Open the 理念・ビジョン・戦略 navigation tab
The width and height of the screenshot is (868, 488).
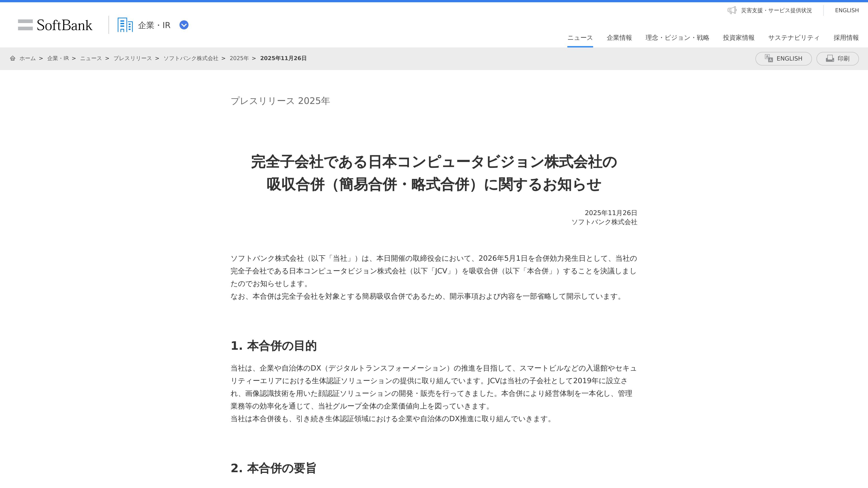pyautogui.click(x=677, y=38)
